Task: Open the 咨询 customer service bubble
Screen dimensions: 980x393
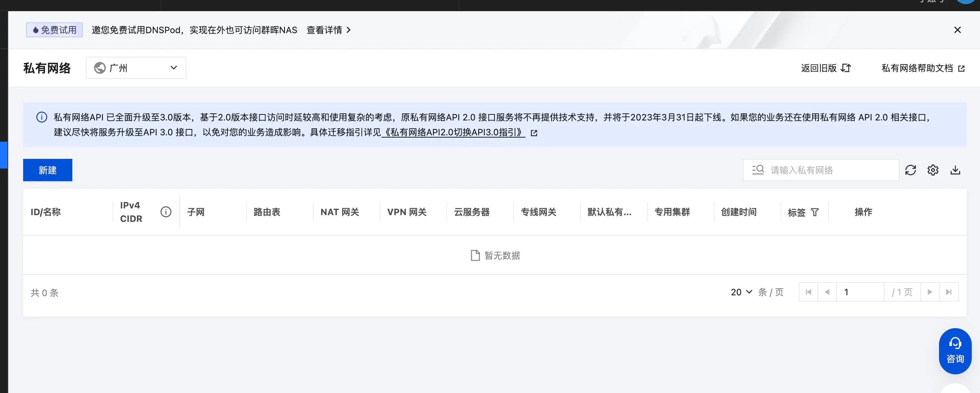Action: (x=955, y=350)
